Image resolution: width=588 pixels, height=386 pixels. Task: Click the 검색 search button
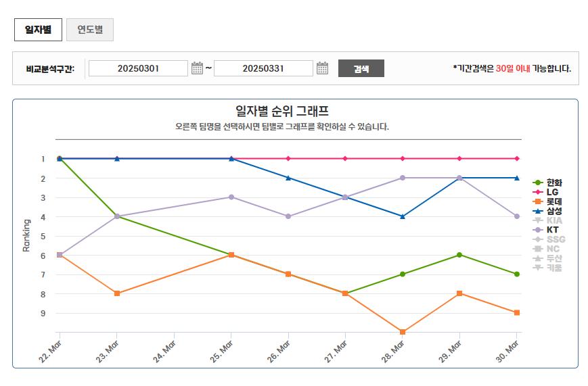[x=361, y=68]
